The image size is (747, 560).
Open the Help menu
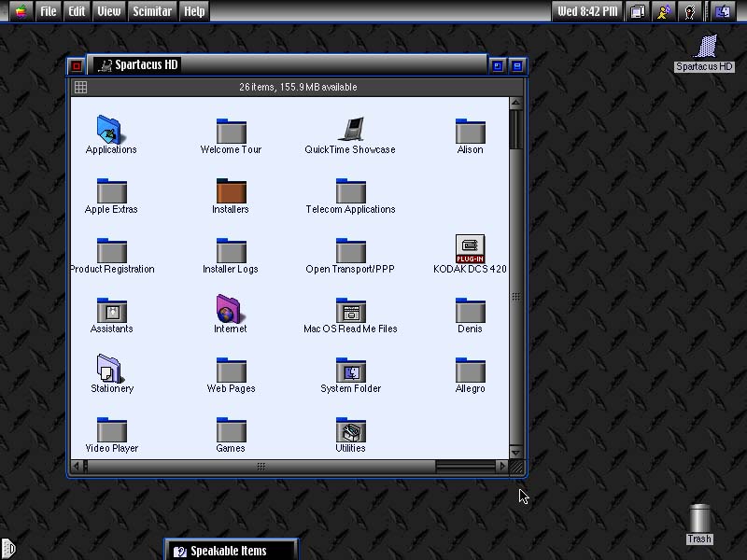click(x=194, y=11)
